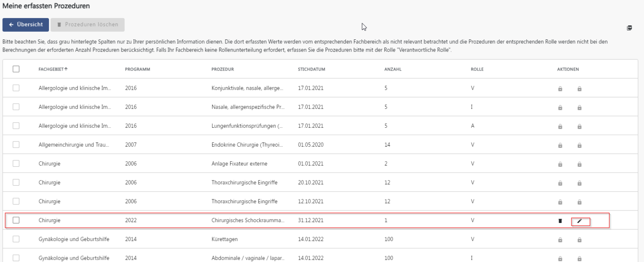Image resolution: width=644 pixels, height=262 pixels.
Task: Click right lock in Nasale, allergenspezifische row
Action: point(580,108)
